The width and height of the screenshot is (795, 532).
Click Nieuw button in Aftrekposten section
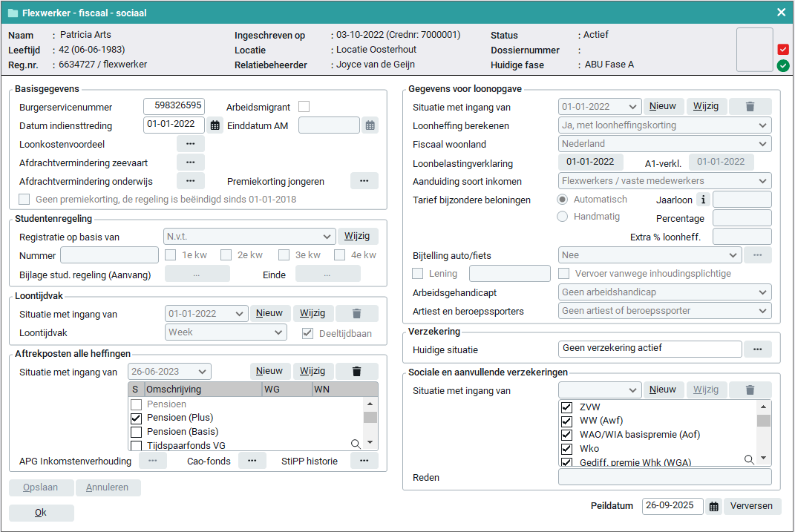[x=269, y=371]
